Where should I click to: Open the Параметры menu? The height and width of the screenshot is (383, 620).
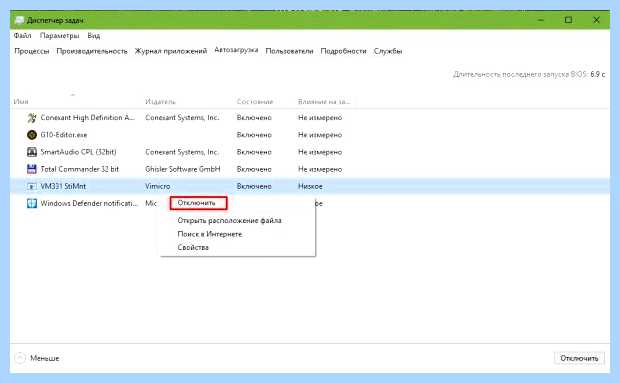coord(59,36)
